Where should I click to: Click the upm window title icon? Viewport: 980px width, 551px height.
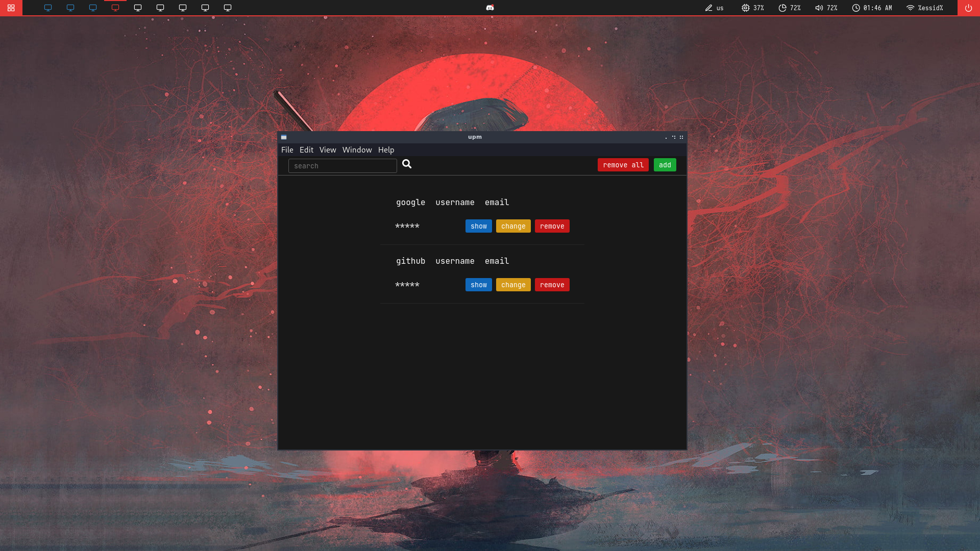(284, 137)
